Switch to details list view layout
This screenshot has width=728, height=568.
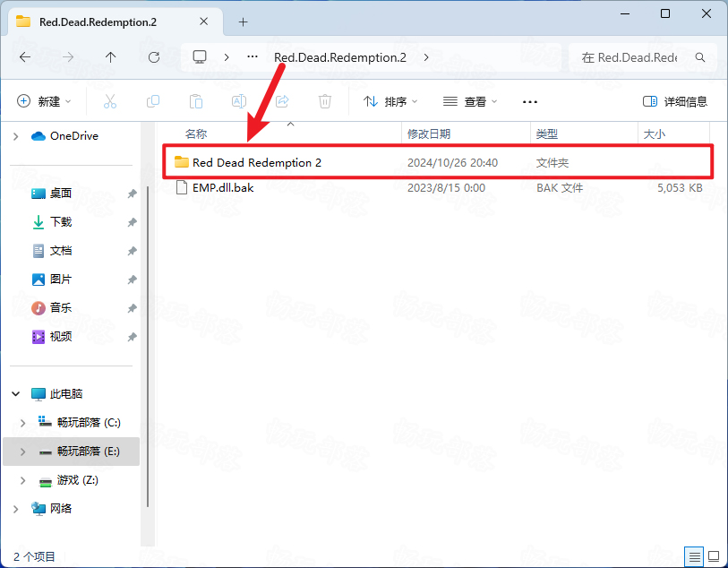click(x=695, y=556)
